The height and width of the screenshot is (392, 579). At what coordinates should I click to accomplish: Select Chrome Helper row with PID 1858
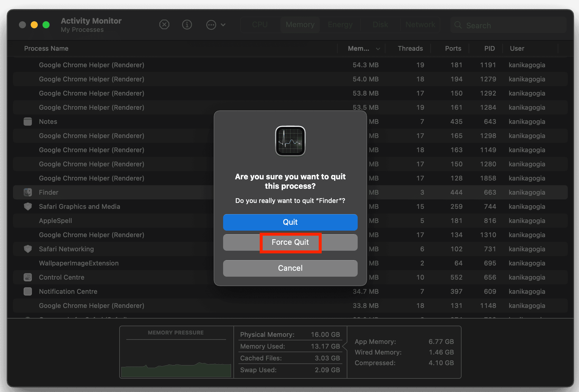290,178
